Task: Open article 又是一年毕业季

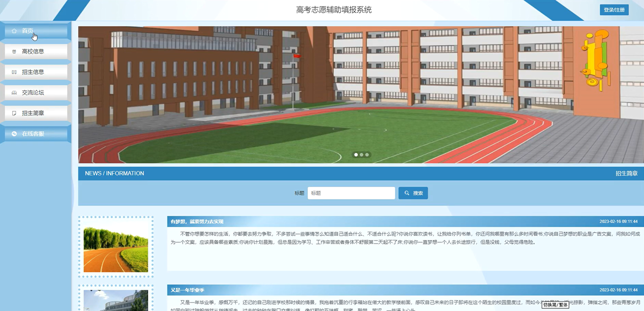Action: click(187, 290)
